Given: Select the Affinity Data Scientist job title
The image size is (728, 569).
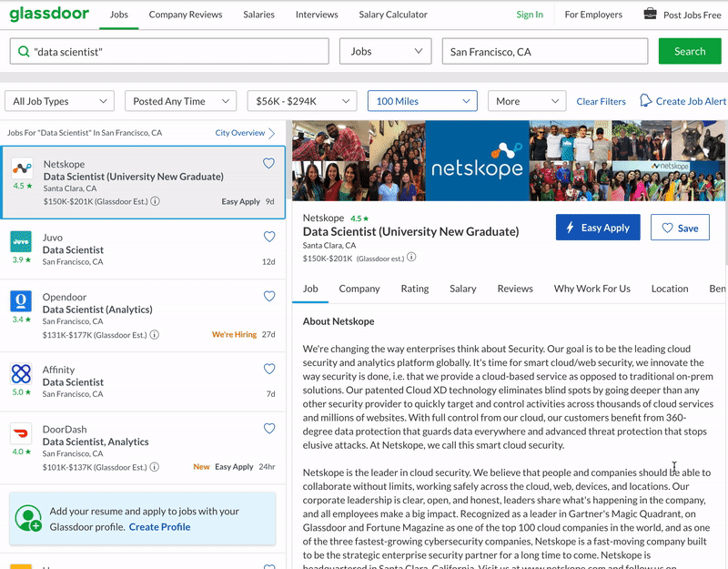Looking at the screenshot, I should point(73,382).
